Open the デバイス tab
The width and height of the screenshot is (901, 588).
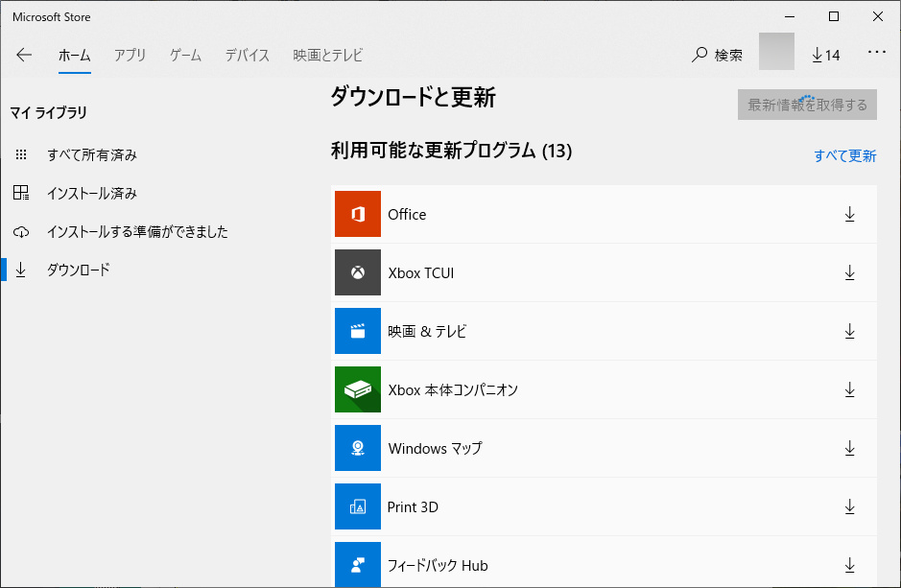coord(248,55)
